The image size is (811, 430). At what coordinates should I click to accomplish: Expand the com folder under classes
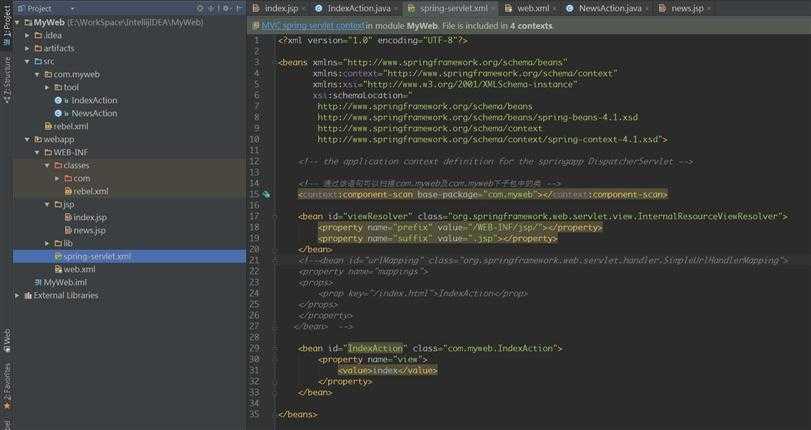coord(57,179)
